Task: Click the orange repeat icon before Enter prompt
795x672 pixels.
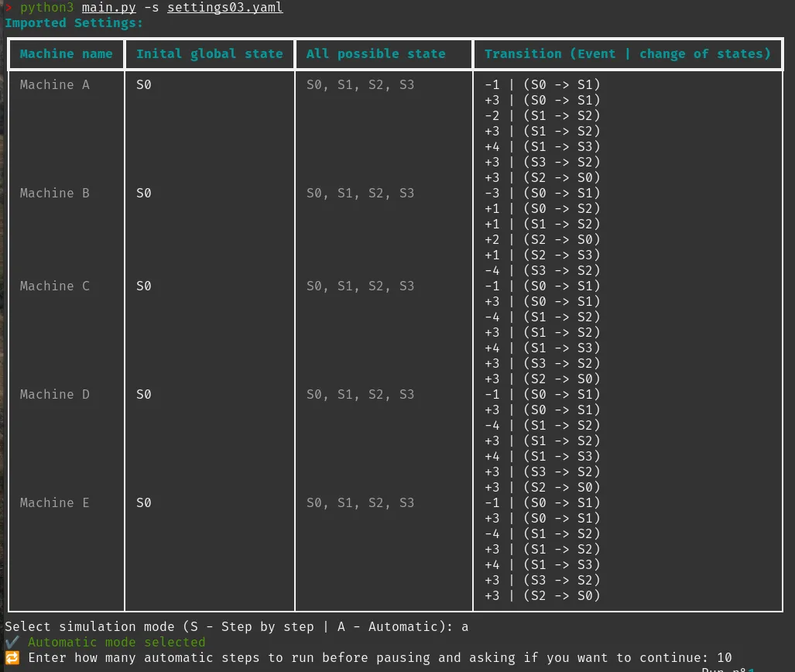Action: [12, 657]
